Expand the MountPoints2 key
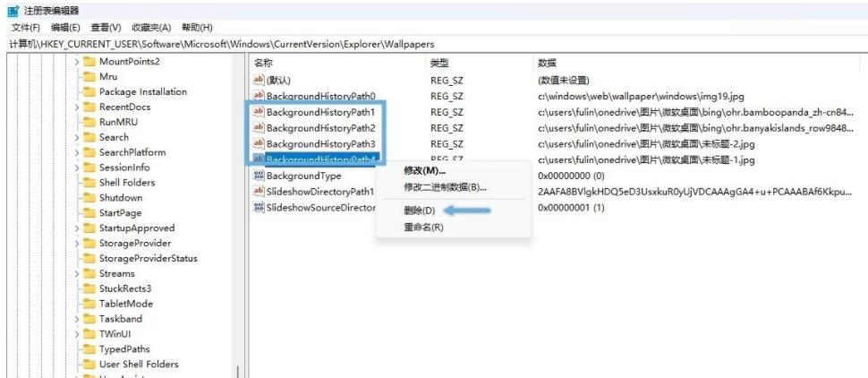The width and height of the screenshot is (868, 378). [x=77, y=62]
